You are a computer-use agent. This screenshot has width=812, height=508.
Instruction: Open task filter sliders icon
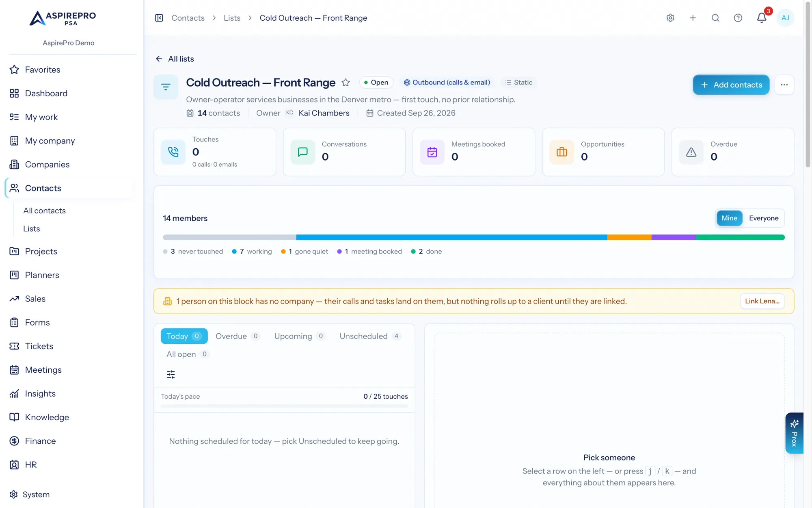tap(171, 374)
